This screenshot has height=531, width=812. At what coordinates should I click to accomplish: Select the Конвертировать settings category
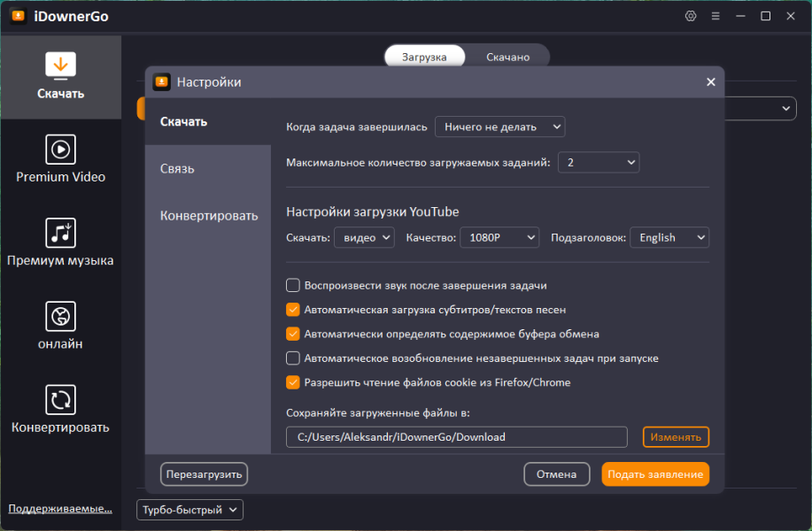click(208, 216)
